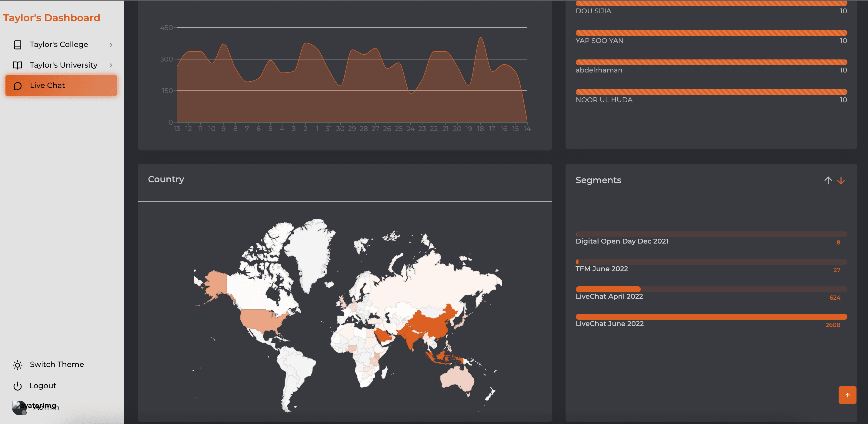This screenshot has width=868, height=424.
Task: Expand Taylor's University submenu chevron
Action: click(x=111, y=65)
